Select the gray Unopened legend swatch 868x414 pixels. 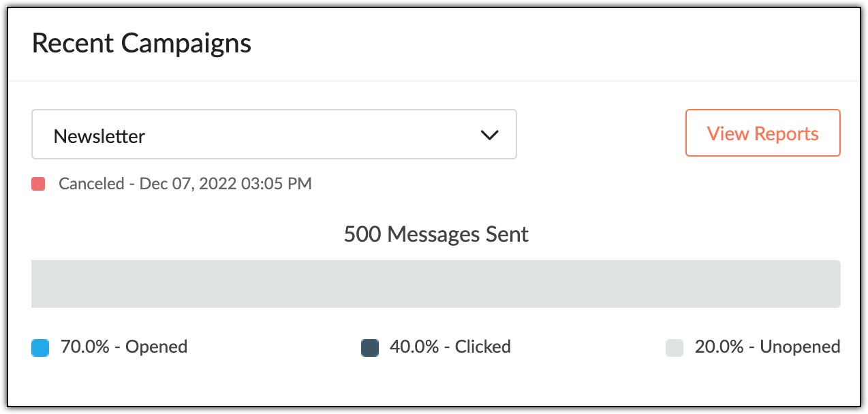pyautogui.click(x=674, y=349)
